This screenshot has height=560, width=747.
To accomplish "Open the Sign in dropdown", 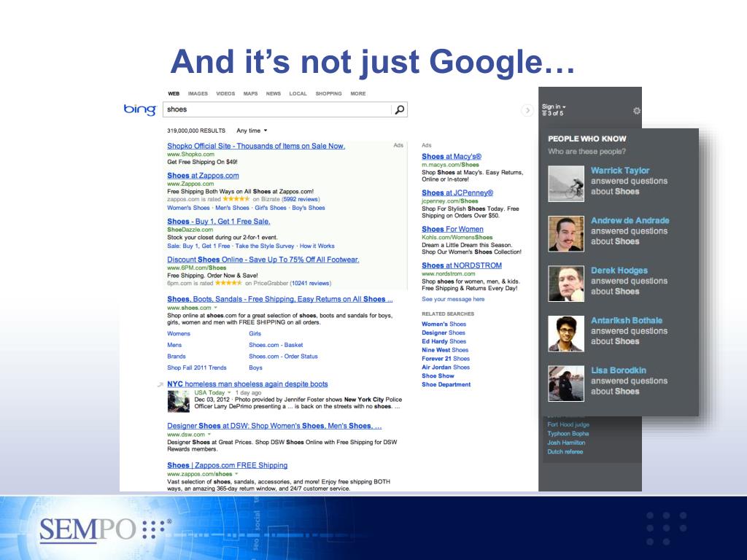I will click(x=554, y=106).
